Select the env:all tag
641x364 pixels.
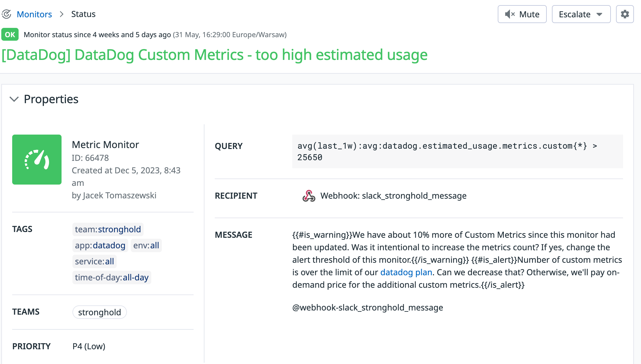[x=146, y=245]
